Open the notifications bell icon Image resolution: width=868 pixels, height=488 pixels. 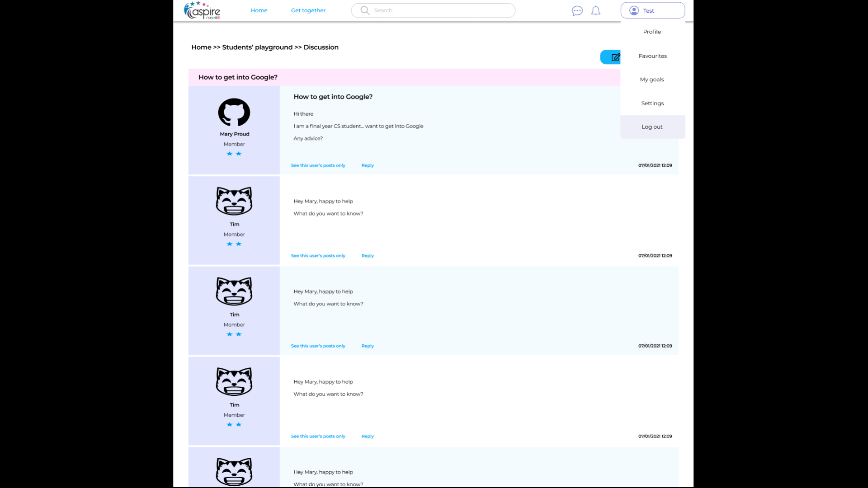click(596, 11)
